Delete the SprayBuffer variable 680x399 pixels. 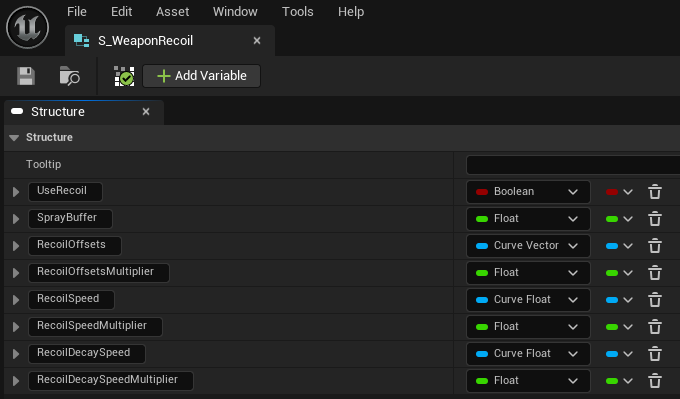655,219
